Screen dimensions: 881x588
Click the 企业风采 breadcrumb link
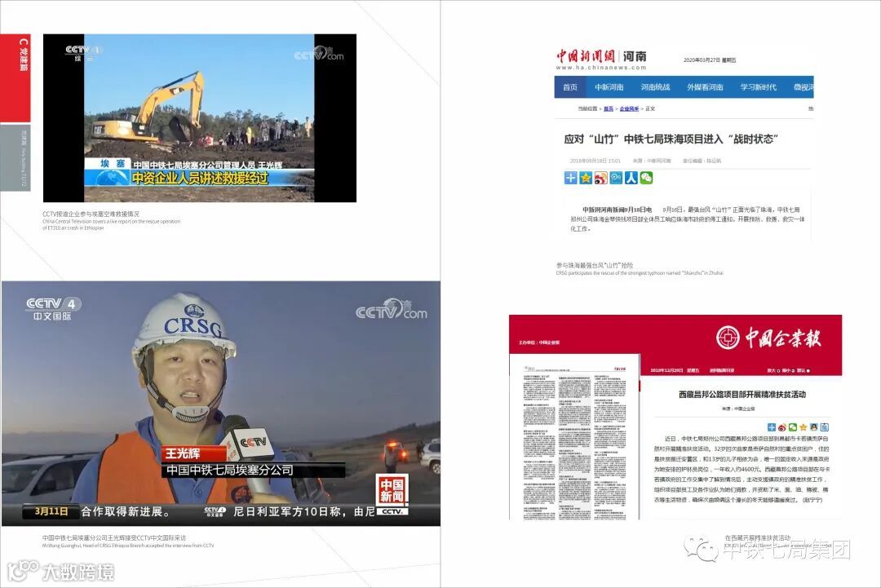click(629, 109)
